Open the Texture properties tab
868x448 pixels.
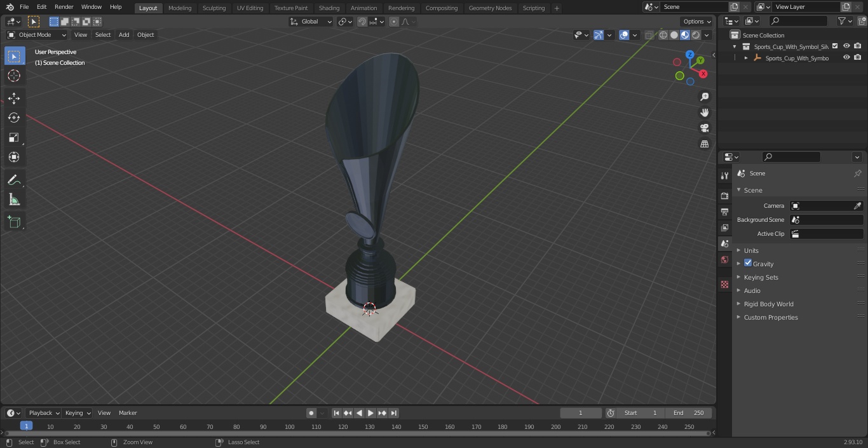(724, 284)
